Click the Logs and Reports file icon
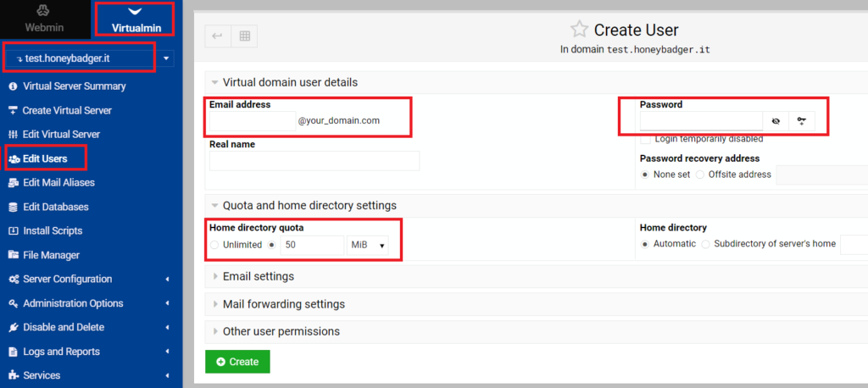The width and height of the screenshot is (868, 388). [14, 352]
